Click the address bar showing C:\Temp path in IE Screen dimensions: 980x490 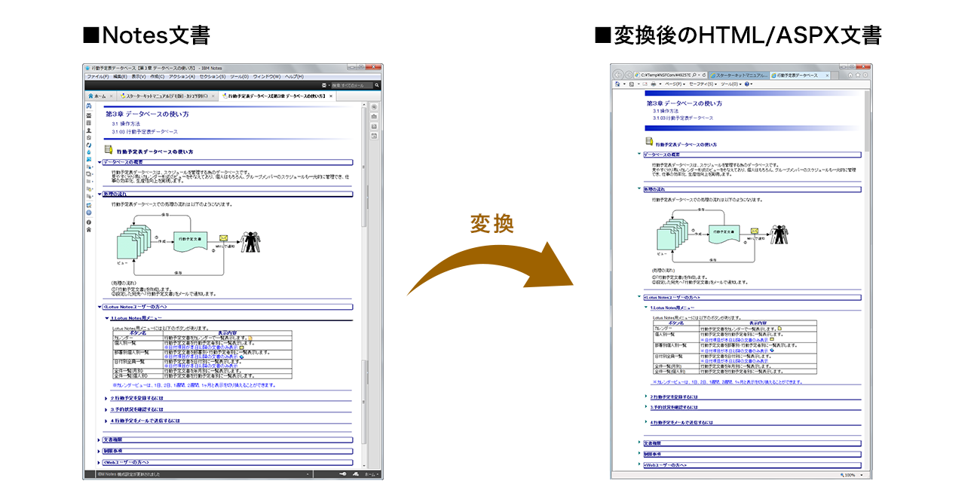tap(665, 73)
